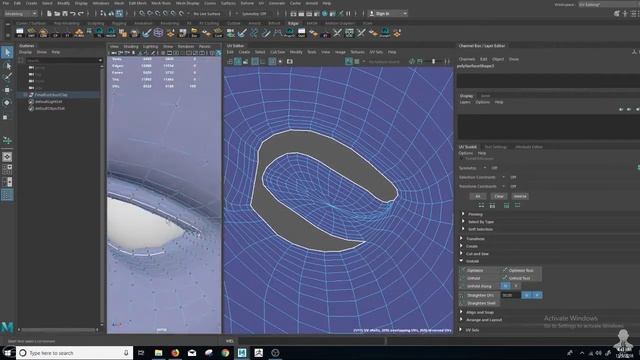This screenshot has width=640, height=360.
Task: Click the All selection button
Action: click(x=478, y=196)
